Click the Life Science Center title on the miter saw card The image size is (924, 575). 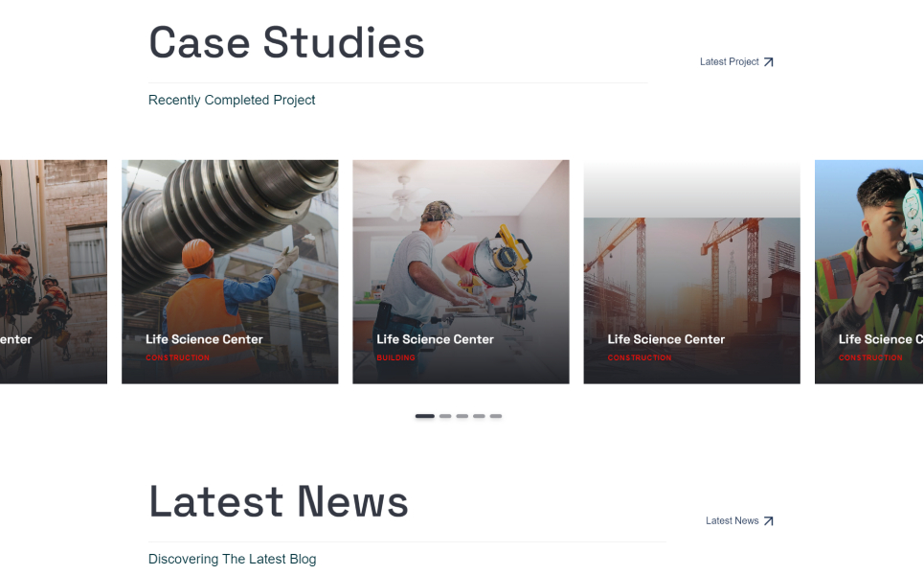click(x=435, y=339)
